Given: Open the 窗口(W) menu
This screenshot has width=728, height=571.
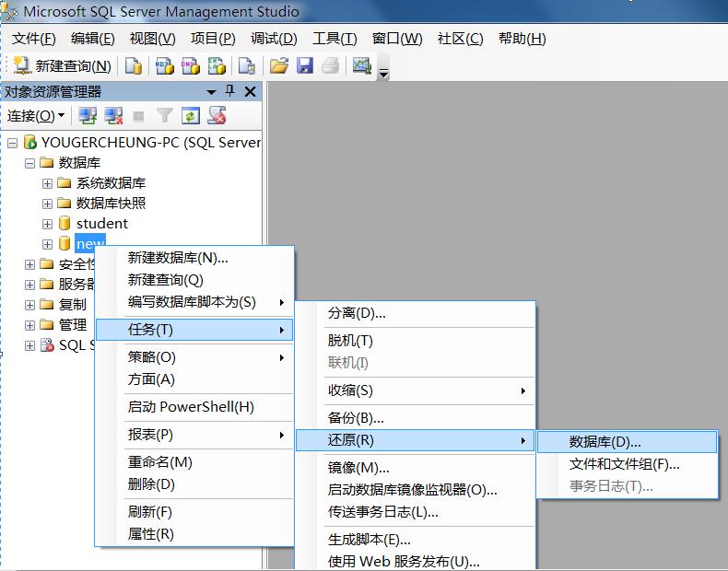Looking at the screenshot, I should click(x=397, y=39).
